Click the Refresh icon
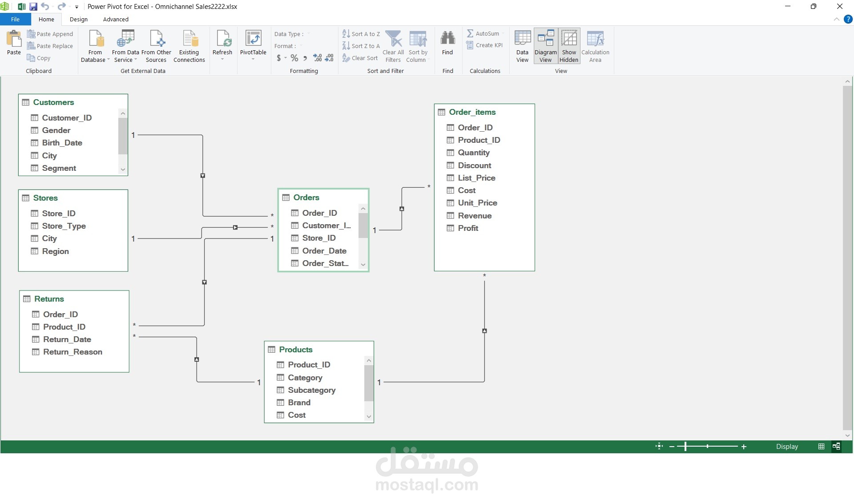Screen dimensions: 854x504 (x=222, y=44)
